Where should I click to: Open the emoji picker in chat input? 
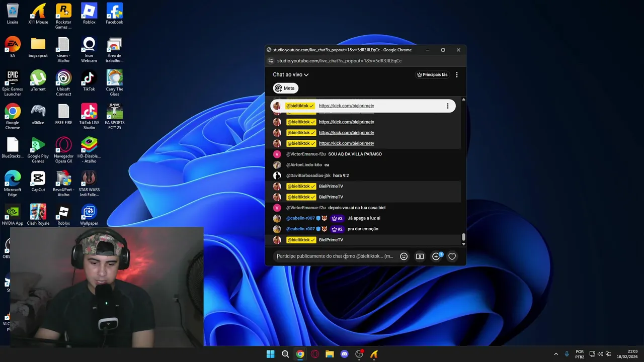404,256
